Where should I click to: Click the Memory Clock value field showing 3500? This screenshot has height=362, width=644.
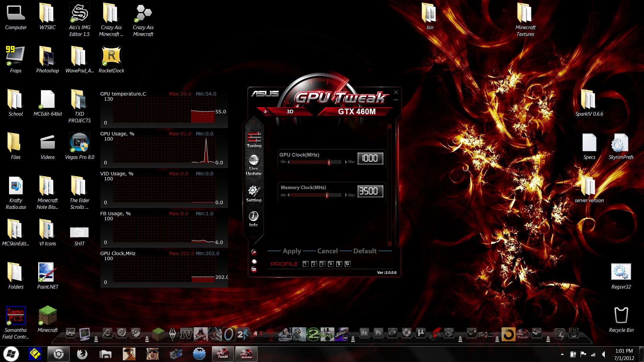[370, 191]
